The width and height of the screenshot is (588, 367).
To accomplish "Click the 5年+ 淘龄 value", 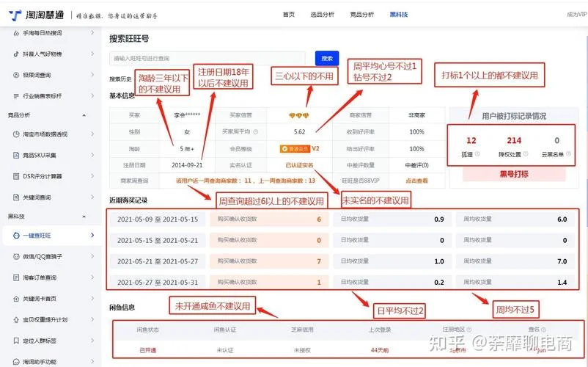I will 187,148.
